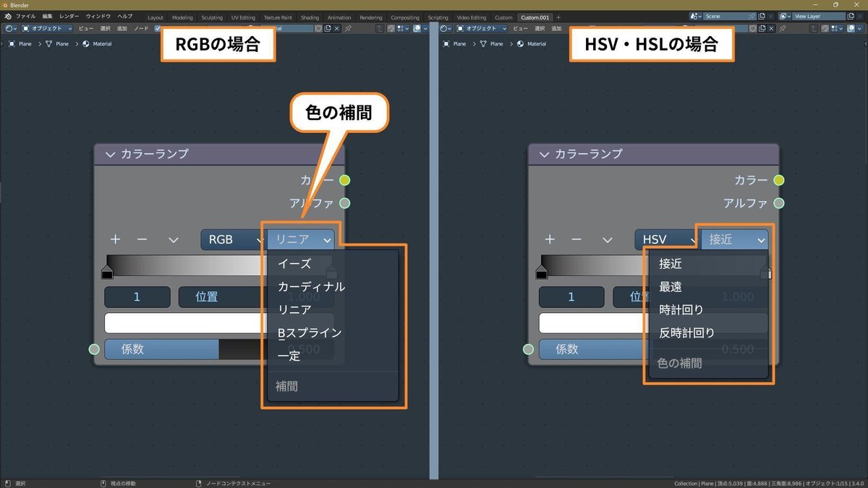Viewport: 868px width, 488px height.
Task: Add color stop on left ramp
Action: (115, 239)
